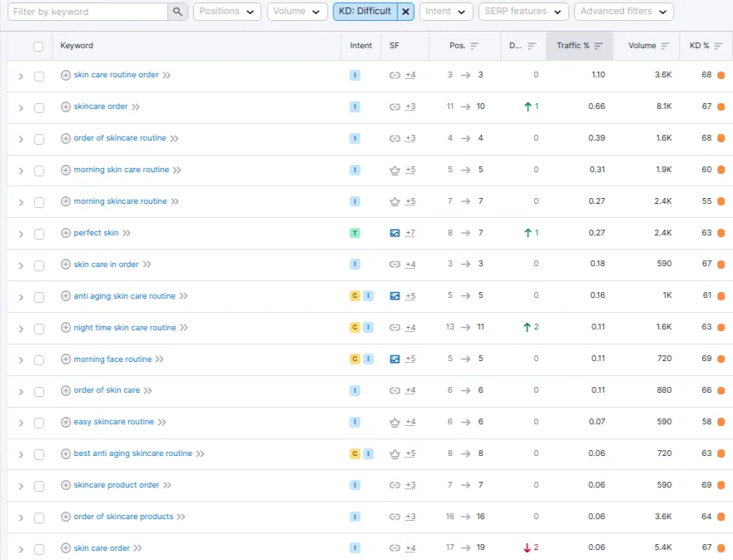Click the KD: Difficult filter chip

tap(365, 12)
